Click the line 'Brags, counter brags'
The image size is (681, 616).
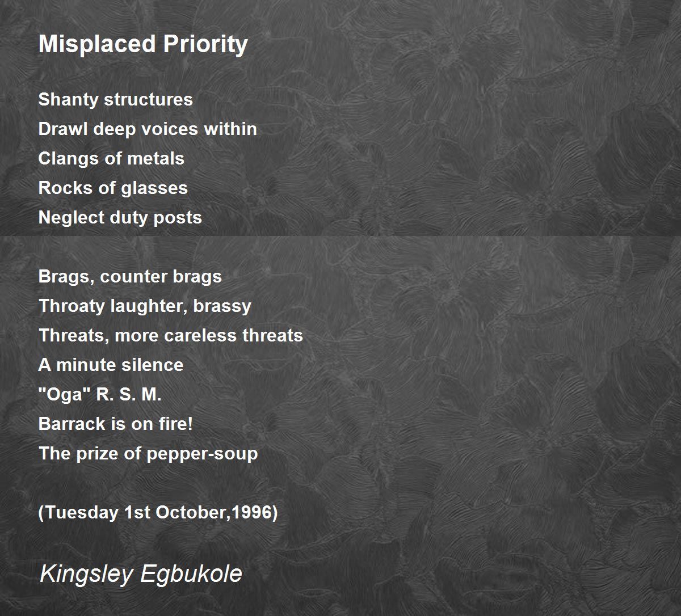pos(130,277)
